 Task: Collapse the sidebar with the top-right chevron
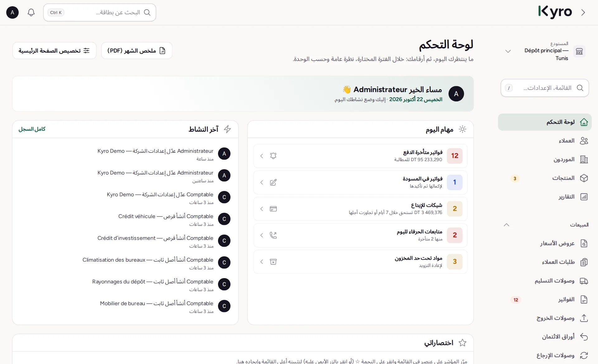[x=583, y=12]
